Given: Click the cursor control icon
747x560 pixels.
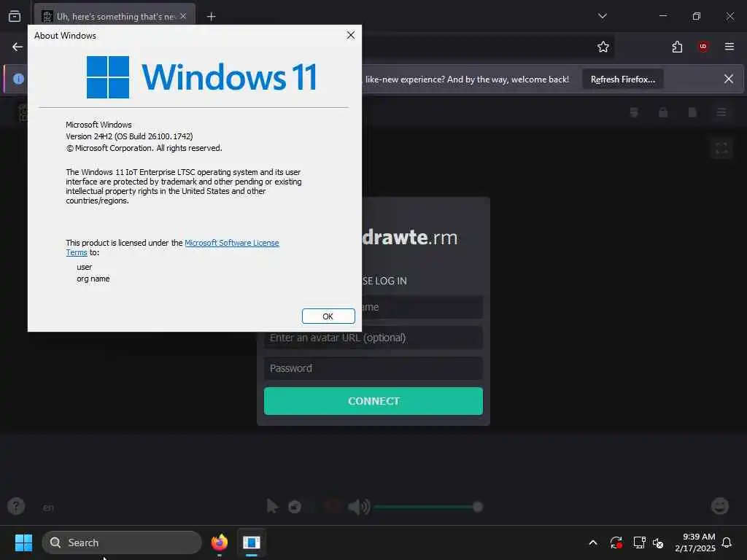Looking at the screenshot, I should (272, 506).
